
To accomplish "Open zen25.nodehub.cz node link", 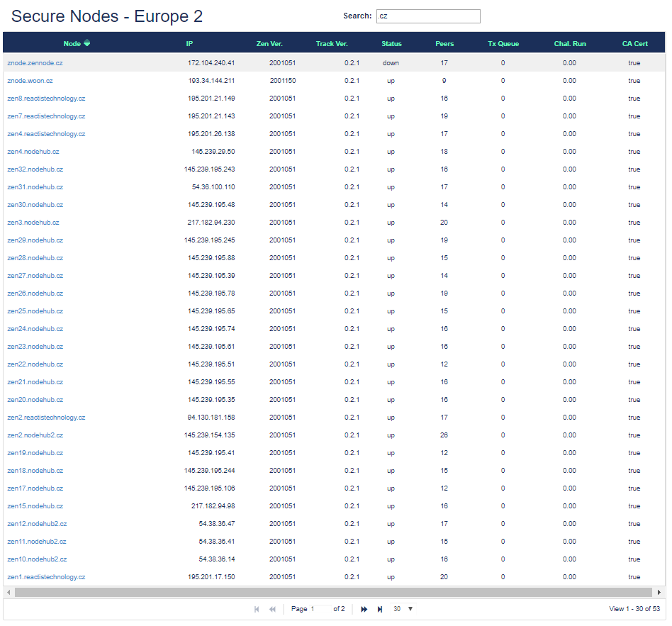I will (35, 311).
